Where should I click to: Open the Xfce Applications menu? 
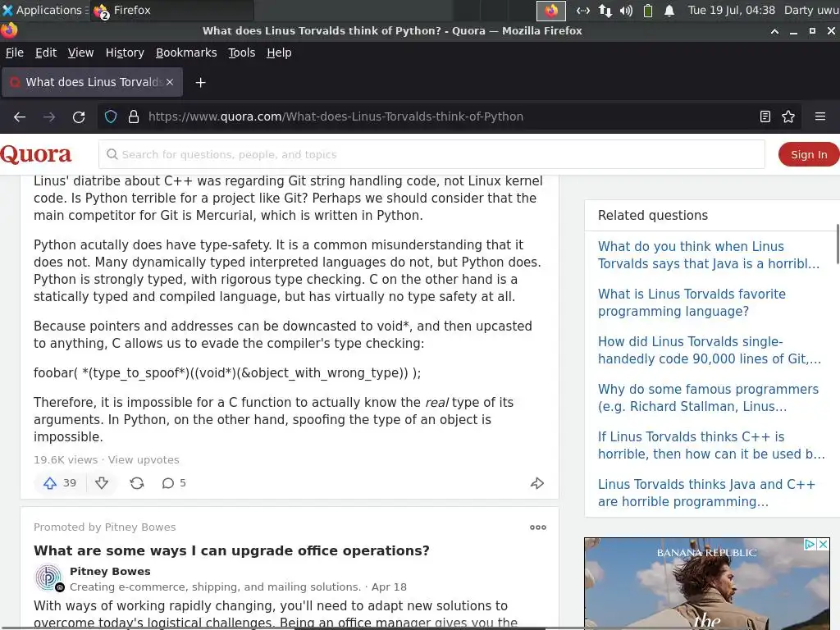(x=43, y=10)
